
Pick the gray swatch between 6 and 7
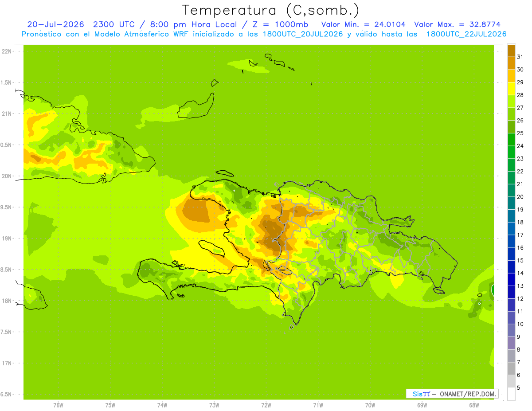pyautogui.click(x=511, y=369)
